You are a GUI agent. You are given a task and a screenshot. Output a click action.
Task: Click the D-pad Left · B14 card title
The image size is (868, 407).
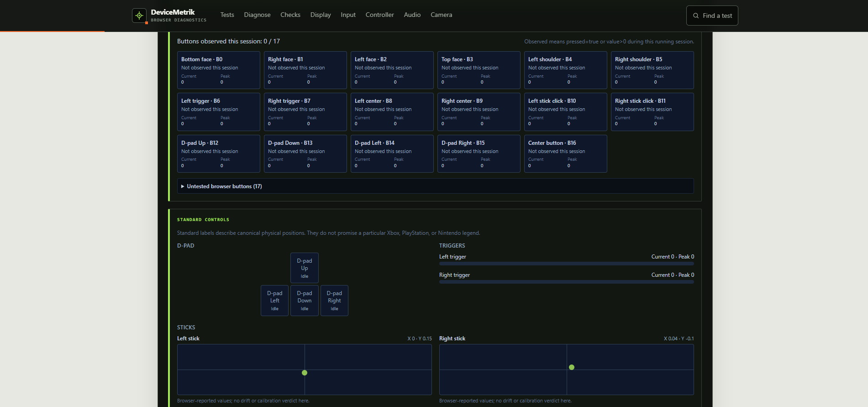[x=374, y=143]
